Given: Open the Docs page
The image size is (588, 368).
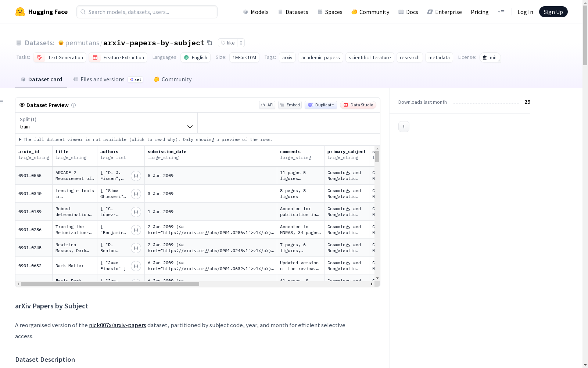Looking at the screenshot, I should coord(408,12).
